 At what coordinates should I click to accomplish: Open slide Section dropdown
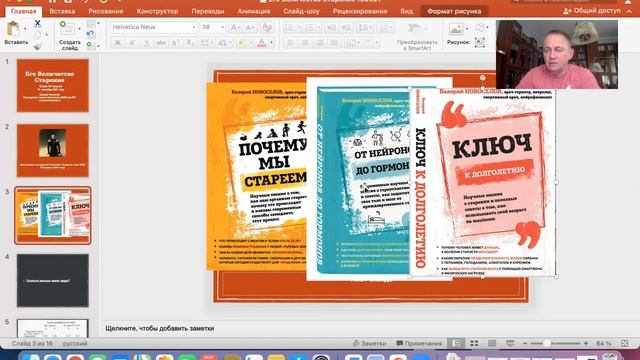pyautogui.click(x=92, y=46)
